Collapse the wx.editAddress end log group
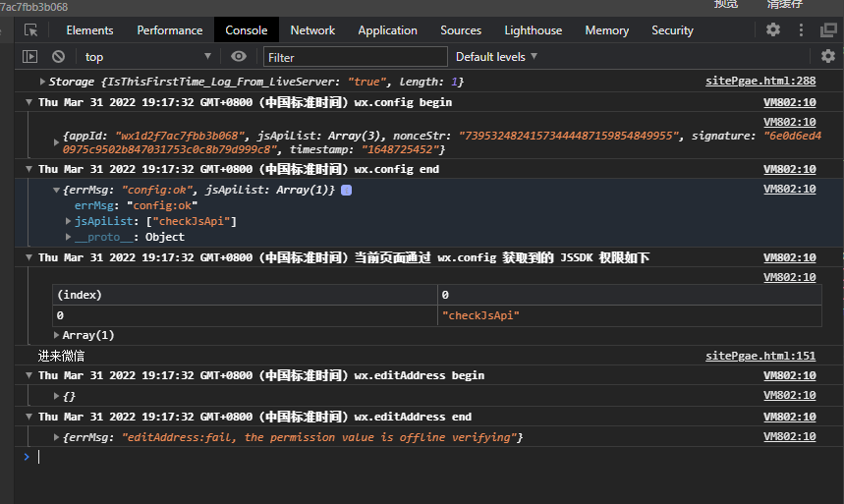This screenshot has height=504, width=844. (x=29, y=417)
